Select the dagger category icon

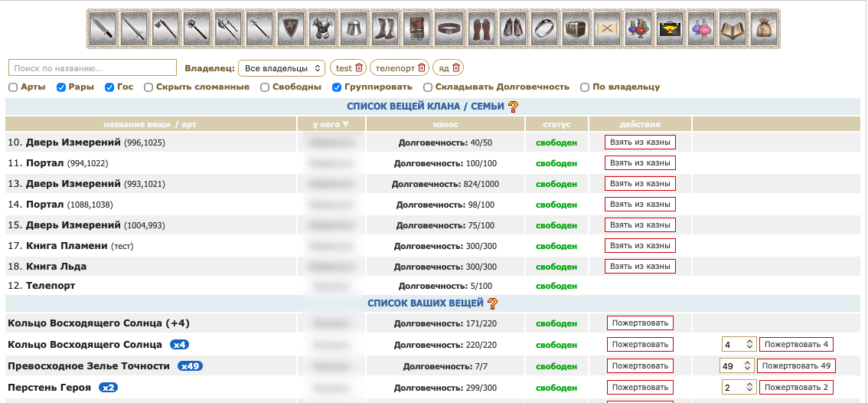[x=103, y=29]
